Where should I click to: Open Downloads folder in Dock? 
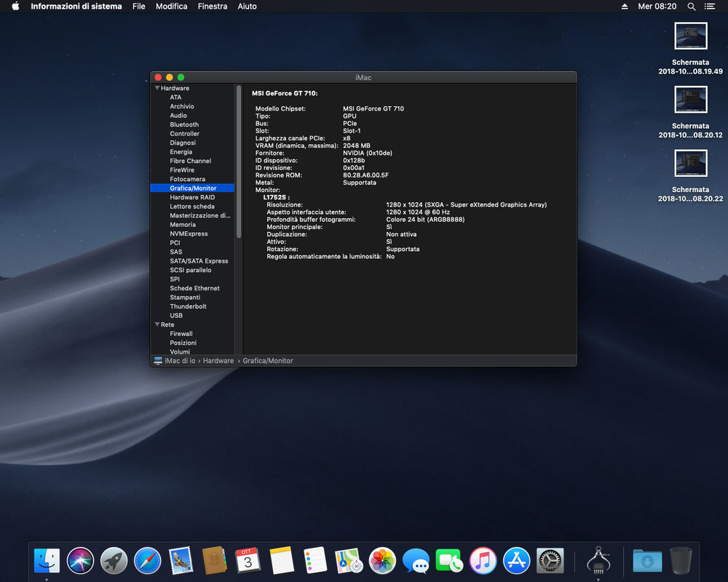647,561
